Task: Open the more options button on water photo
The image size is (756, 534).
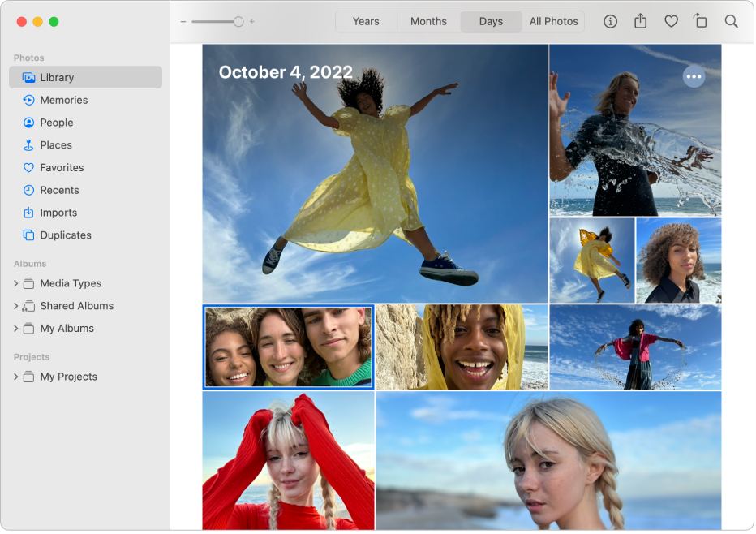Action: pos(694,76)
